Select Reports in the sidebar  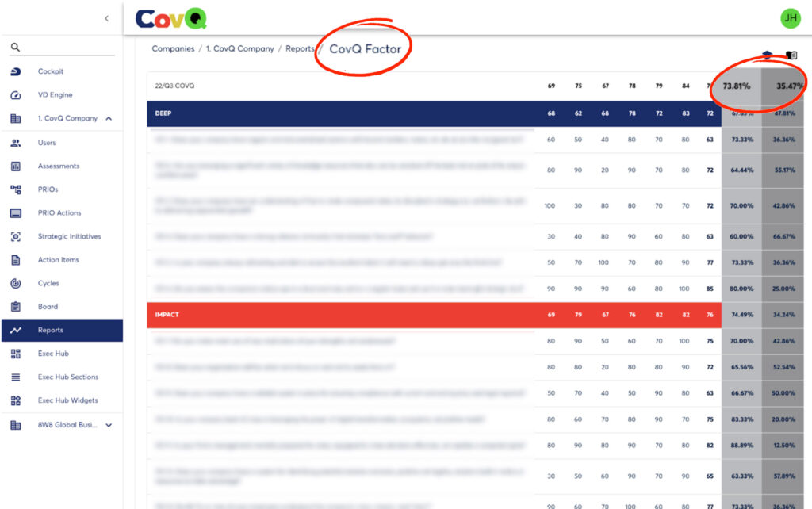tap(62, 331)
